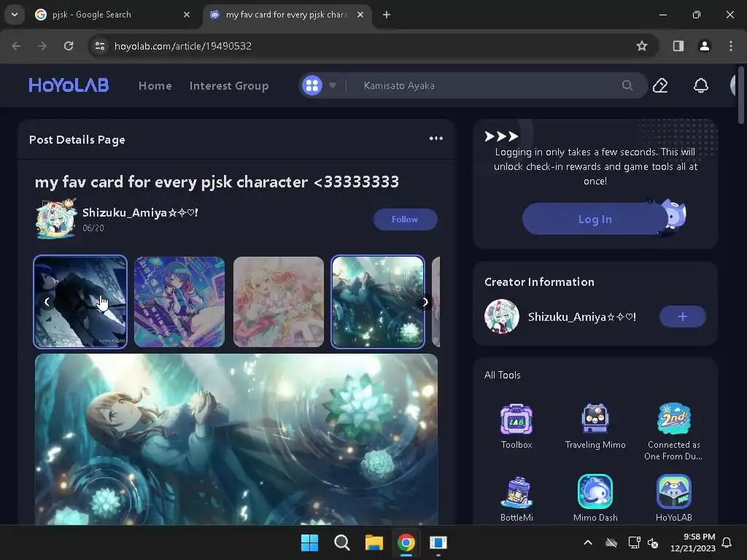Open the BottleMi tool

(516, 499)
